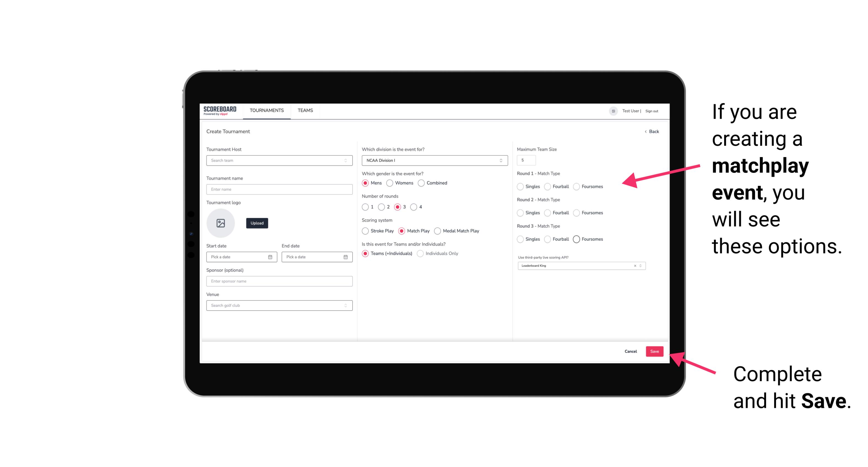Click the Sign out link

pyautogui.click(x=651, y=110)
